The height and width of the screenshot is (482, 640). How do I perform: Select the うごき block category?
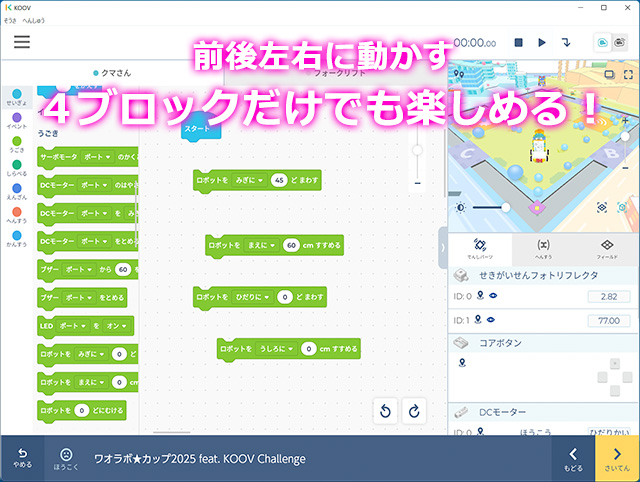point(17,145)
